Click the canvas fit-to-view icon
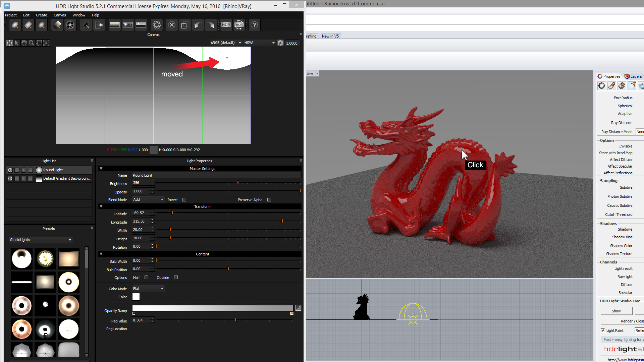This screenshot has height=362, width=644. pyautogui.click(x=46, y=43)
